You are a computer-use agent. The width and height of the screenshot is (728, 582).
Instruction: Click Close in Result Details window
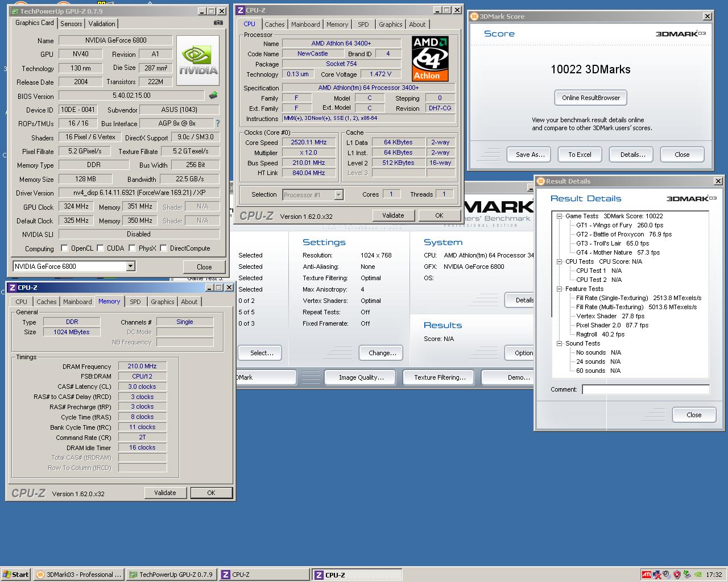coord(694,415)
